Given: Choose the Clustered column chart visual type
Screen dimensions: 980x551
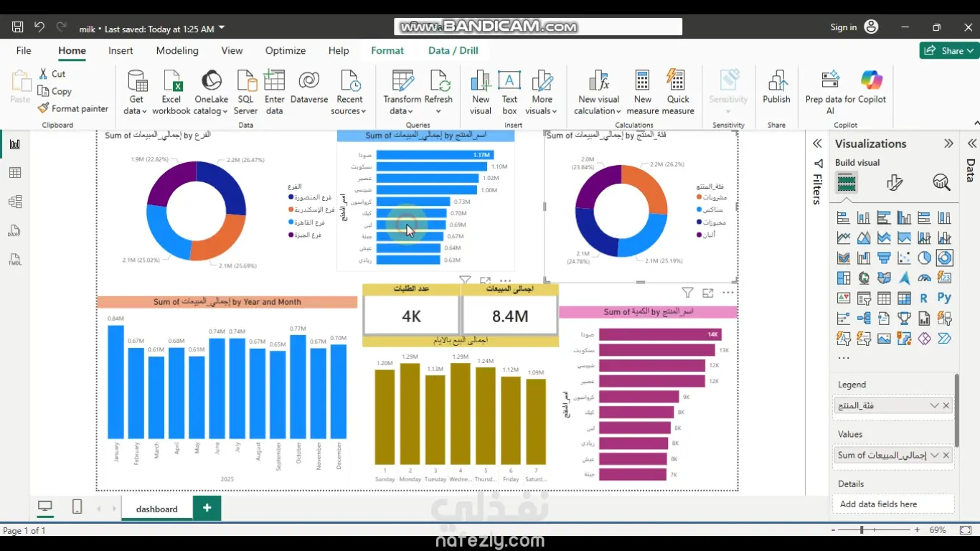Looking at the screenshot, I should (x=904, y=218).
